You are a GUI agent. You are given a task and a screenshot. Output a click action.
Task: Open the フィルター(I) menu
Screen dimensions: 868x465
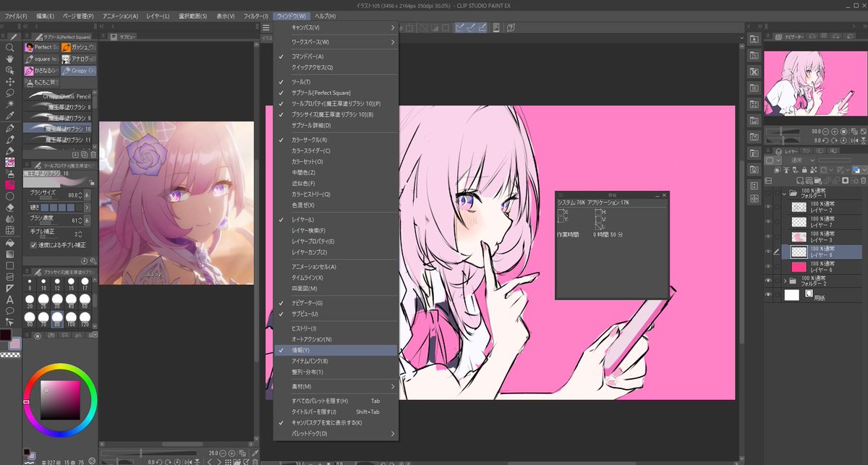coord(255,16)
